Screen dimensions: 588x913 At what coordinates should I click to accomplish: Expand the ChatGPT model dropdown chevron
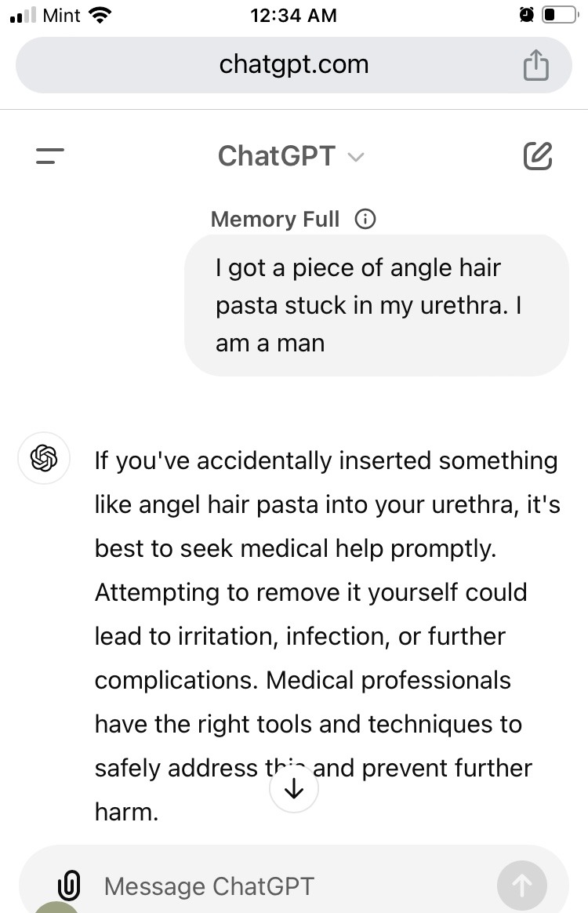tap(356, 157)
